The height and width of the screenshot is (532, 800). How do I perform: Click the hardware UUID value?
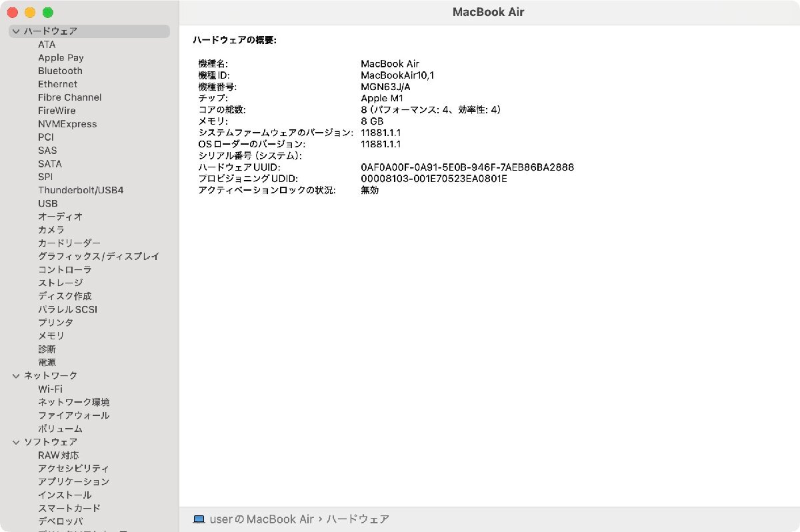point(467,167)
